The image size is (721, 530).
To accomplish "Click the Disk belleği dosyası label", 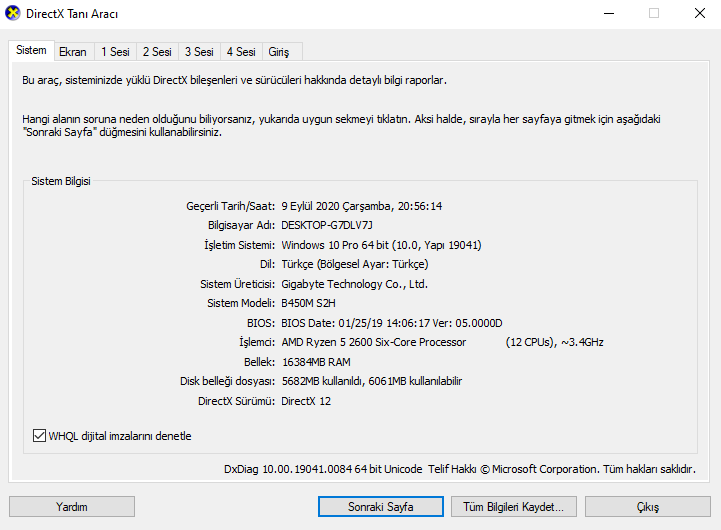I will (227, 382).
